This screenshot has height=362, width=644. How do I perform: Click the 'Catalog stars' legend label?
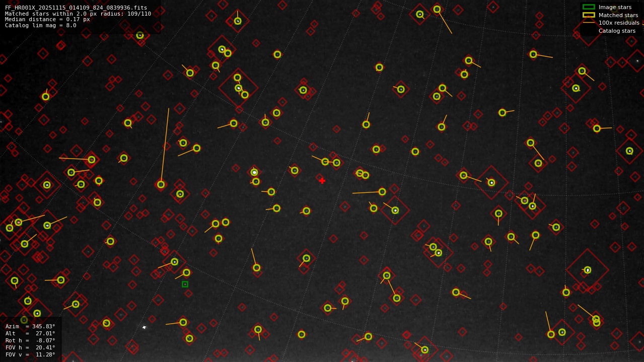[617, 31]
